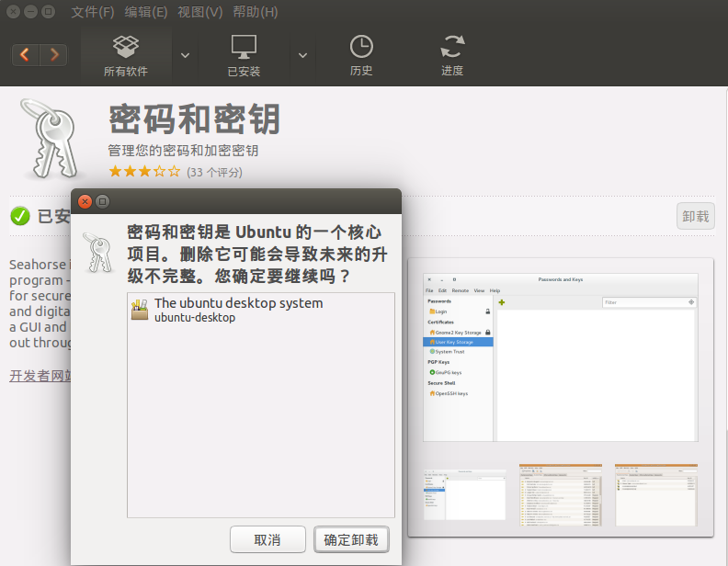Open the 编辑(E) menu
The width and height of the screenshot is (728, 566).
[x=146, y=12]
